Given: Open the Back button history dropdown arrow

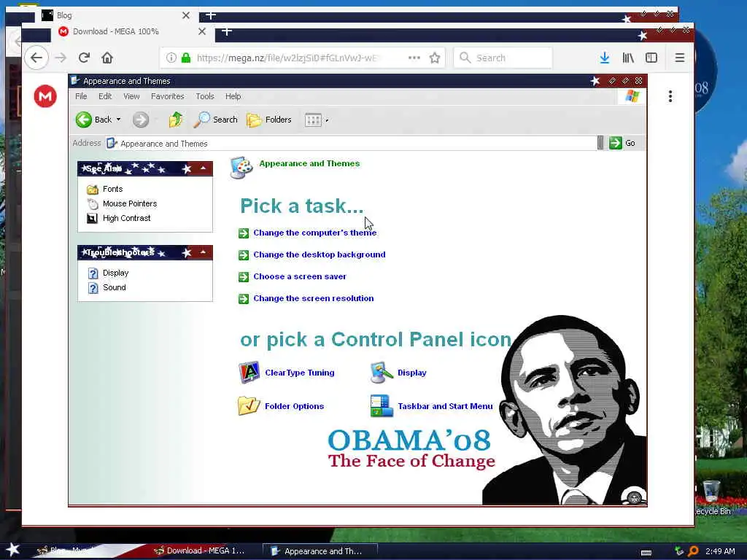Looking at the screenshot, I should (119, 120).
